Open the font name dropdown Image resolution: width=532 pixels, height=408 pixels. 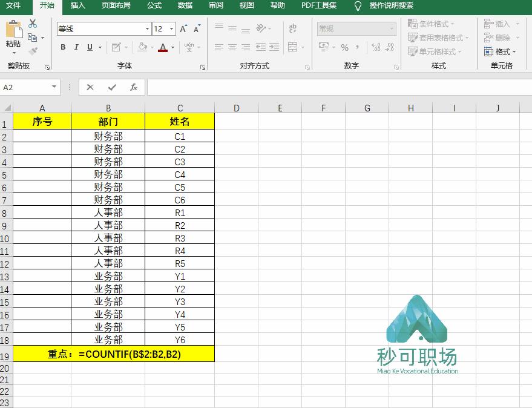(x=147, y=28)
